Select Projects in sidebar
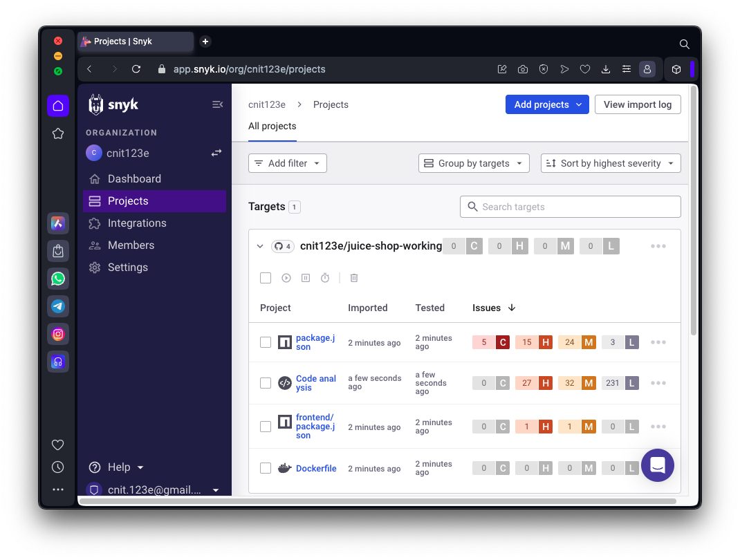Image resolution: width=740 pixels, height=560 pixels. click(x=154, y=201)
